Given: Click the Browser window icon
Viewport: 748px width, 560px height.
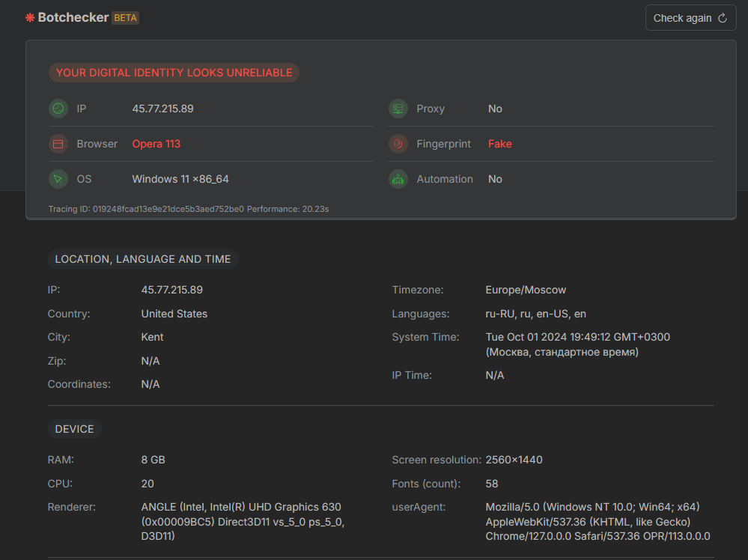Looking at the screenshot, I should pyautogui.click(x=58, y=144).
